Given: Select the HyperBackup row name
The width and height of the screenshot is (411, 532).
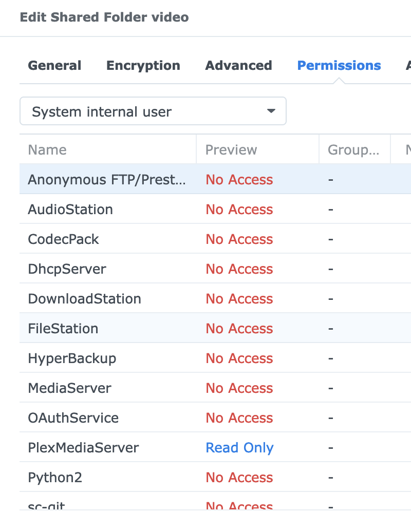Looking at the screenshot, I should [x=72, y=358].
